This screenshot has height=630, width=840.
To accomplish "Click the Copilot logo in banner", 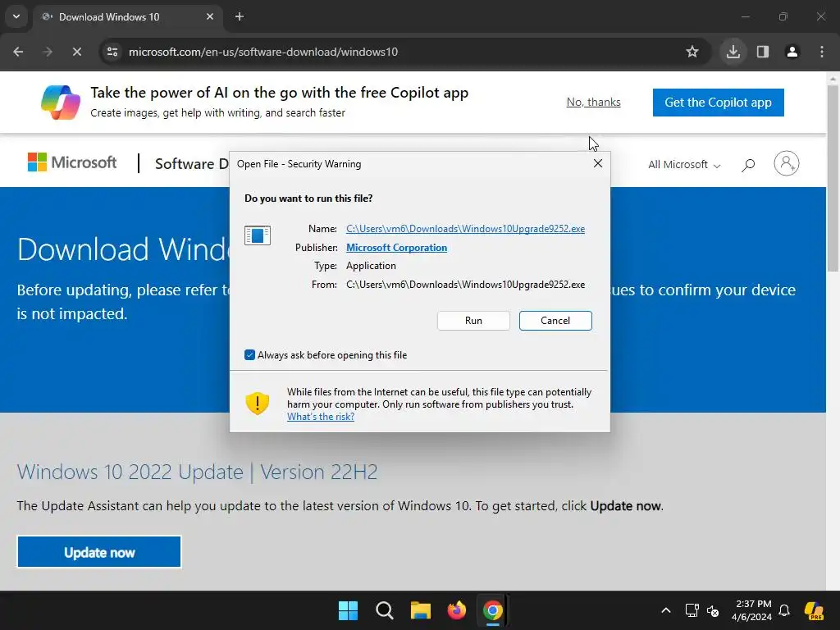I will (x=61, y=103).
